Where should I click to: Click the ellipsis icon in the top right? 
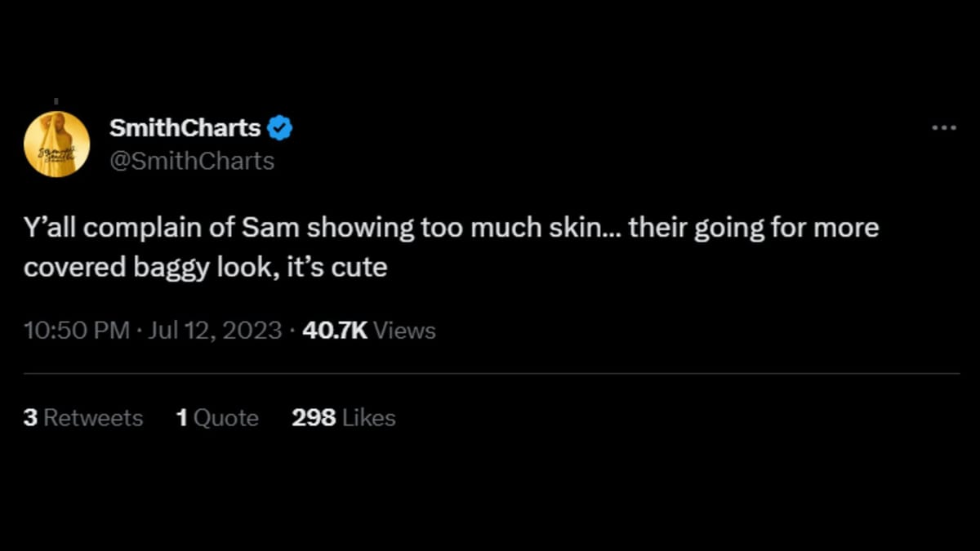coord(944,127)
